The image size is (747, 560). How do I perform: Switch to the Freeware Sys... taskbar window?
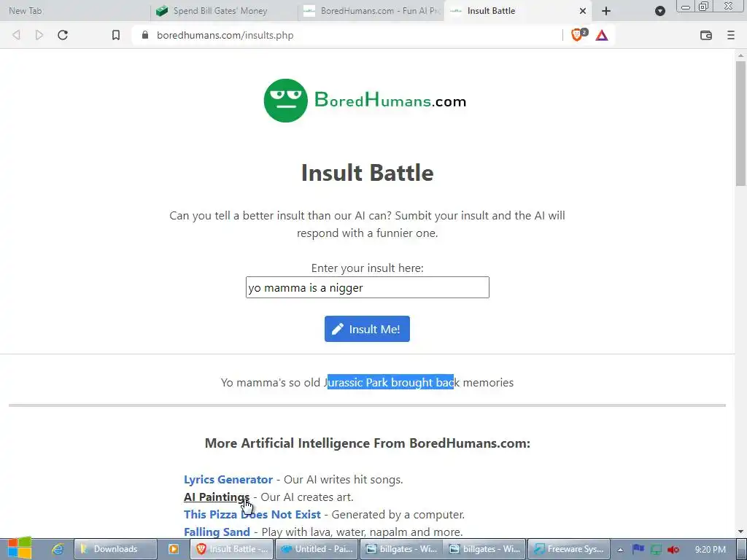(570, 549)
